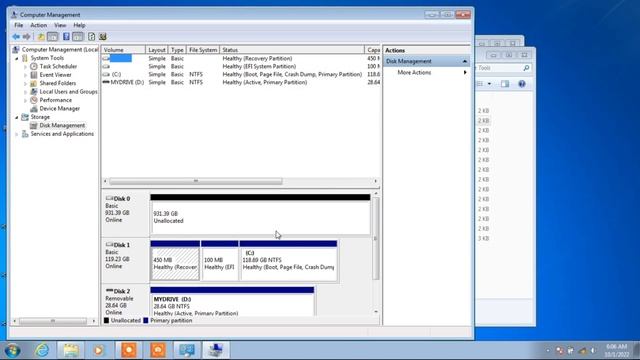
Task: Expand the Local Users and Groups node
Action: [25, 92]
